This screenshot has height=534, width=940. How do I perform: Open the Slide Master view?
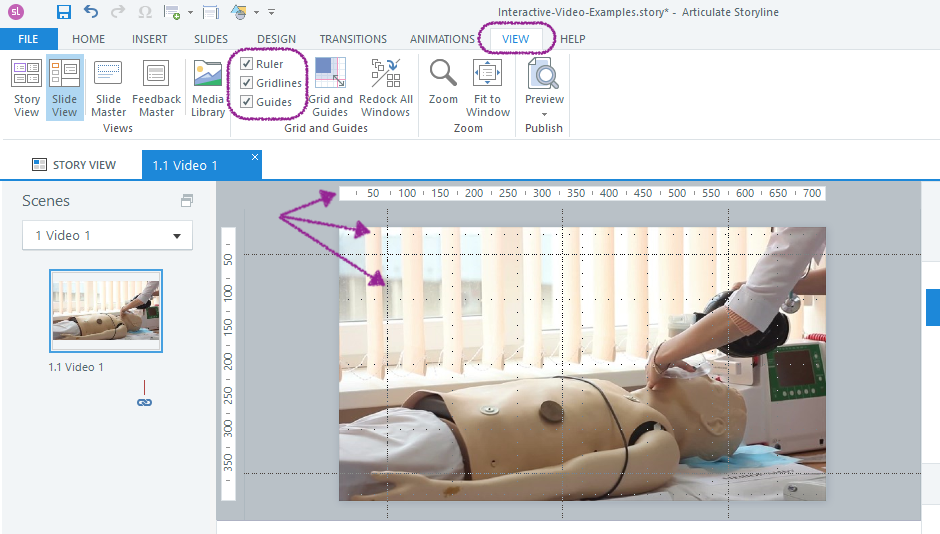point(108,87)
